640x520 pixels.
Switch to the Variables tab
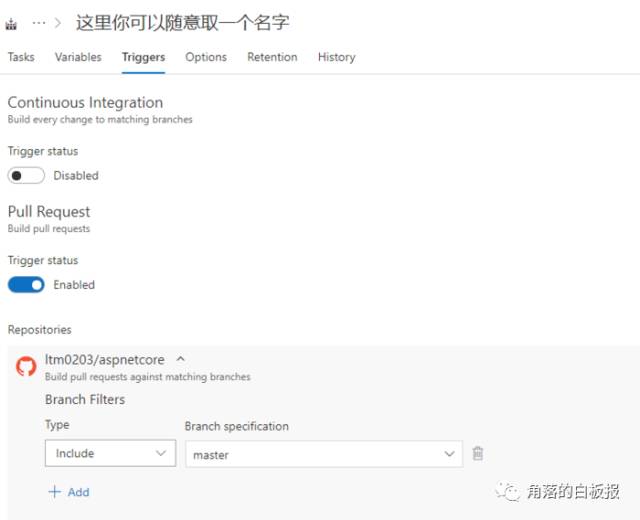(x=78, y=57)
